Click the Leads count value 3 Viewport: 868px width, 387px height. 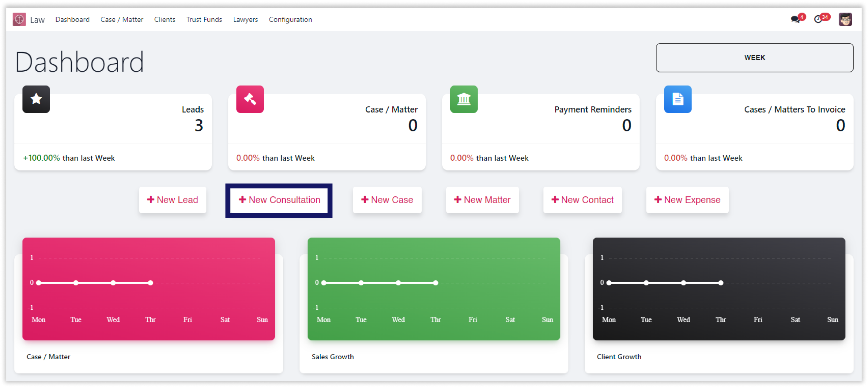[x=199, y=125]
